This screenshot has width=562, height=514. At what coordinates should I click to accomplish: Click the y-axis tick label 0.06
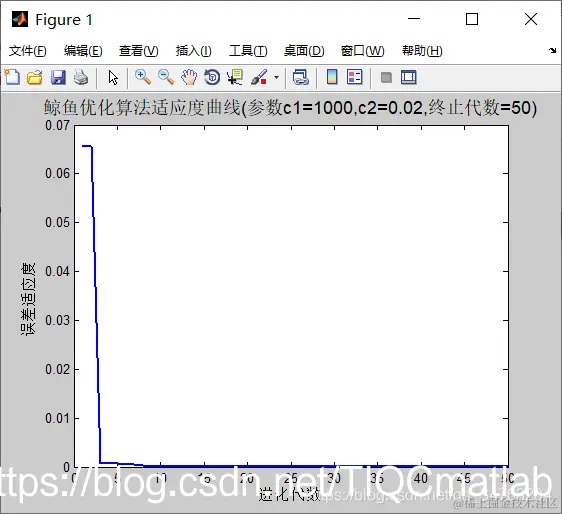57,173
